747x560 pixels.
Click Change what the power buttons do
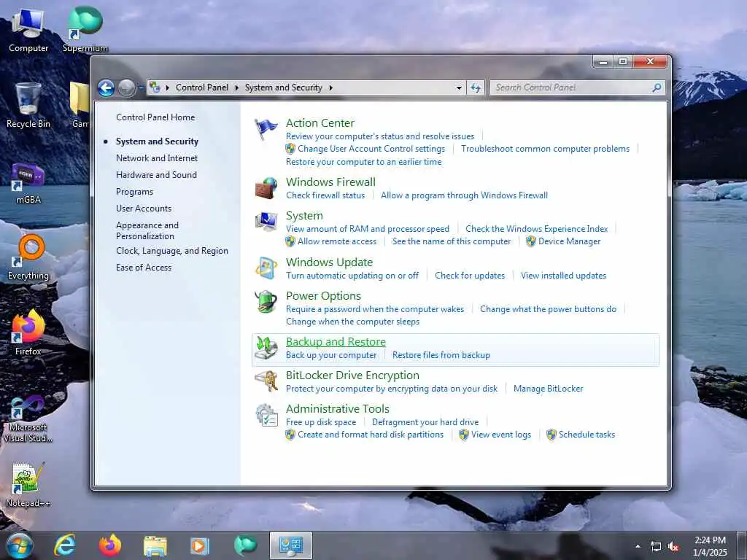[548, 309]
